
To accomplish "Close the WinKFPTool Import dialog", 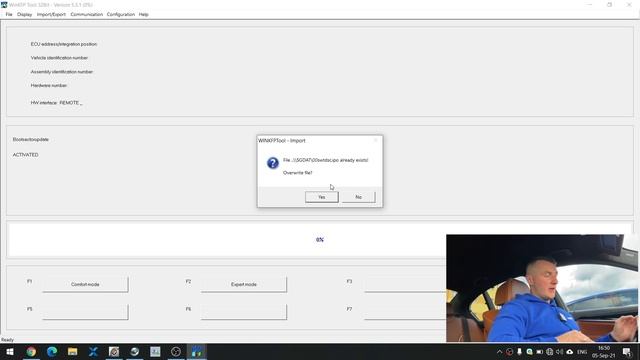I will (376, 140).
